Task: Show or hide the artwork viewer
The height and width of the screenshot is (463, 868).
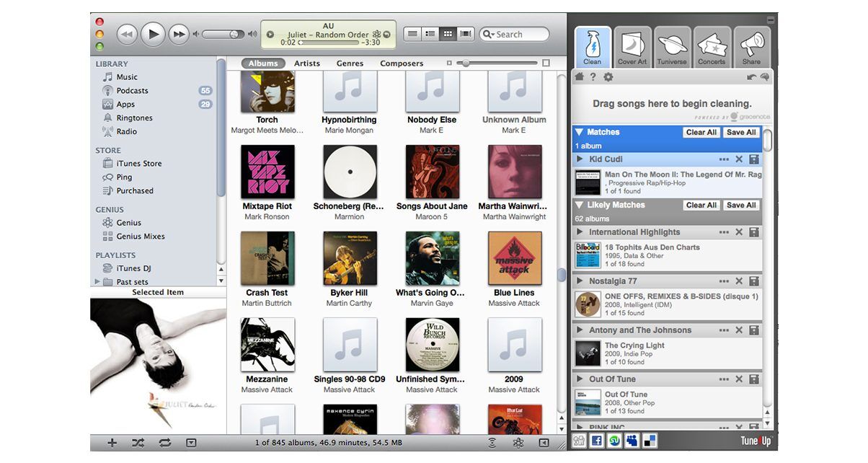Action: 191,443
